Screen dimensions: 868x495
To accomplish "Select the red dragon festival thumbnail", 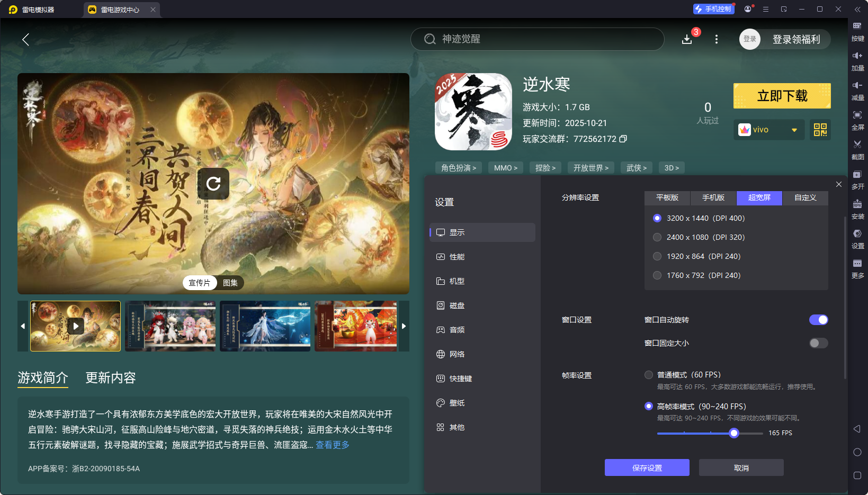I will pyautogui.click(x=356, y=326).
